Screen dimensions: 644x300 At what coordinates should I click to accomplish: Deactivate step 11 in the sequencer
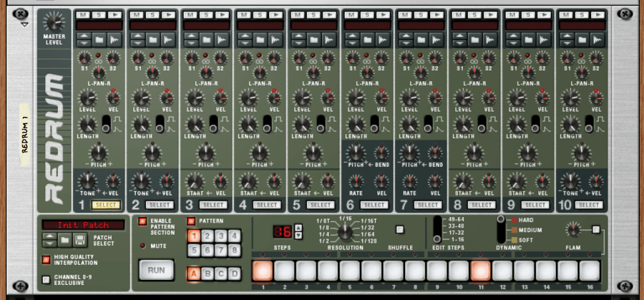tap(480, 270)
